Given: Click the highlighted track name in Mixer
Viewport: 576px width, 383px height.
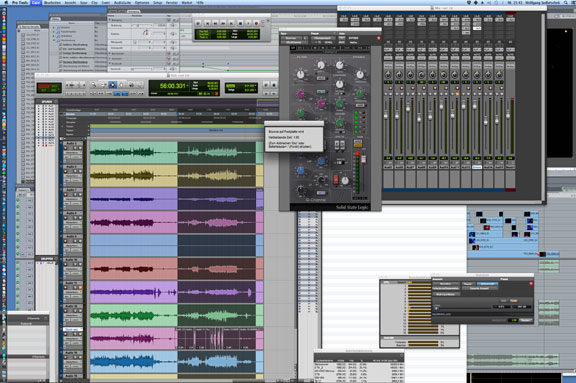Looking at the screenshot, I should point(476,167).
